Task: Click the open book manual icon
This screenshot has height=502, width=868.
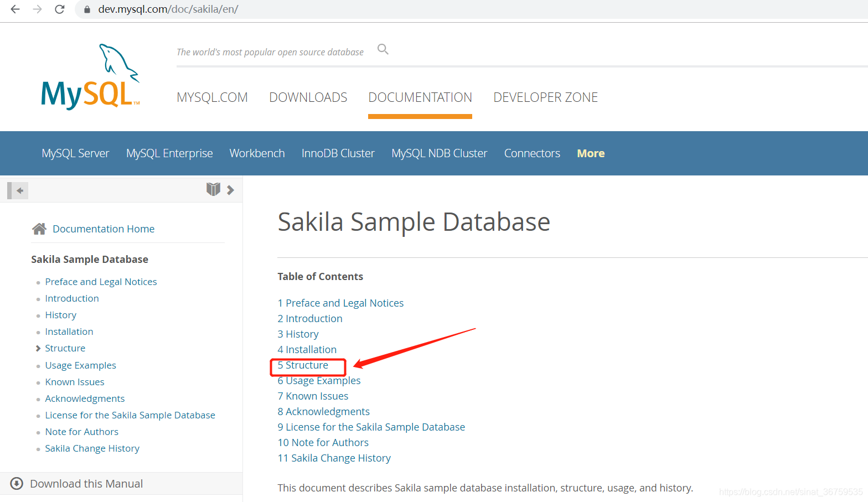Action: click(x=214, y=189)
